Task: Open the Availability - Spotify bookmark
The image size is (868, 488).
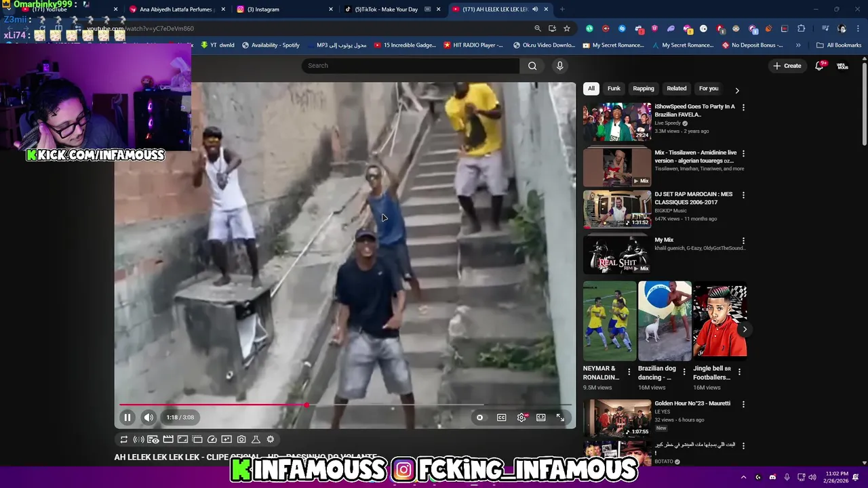Action: pos(271,45)
